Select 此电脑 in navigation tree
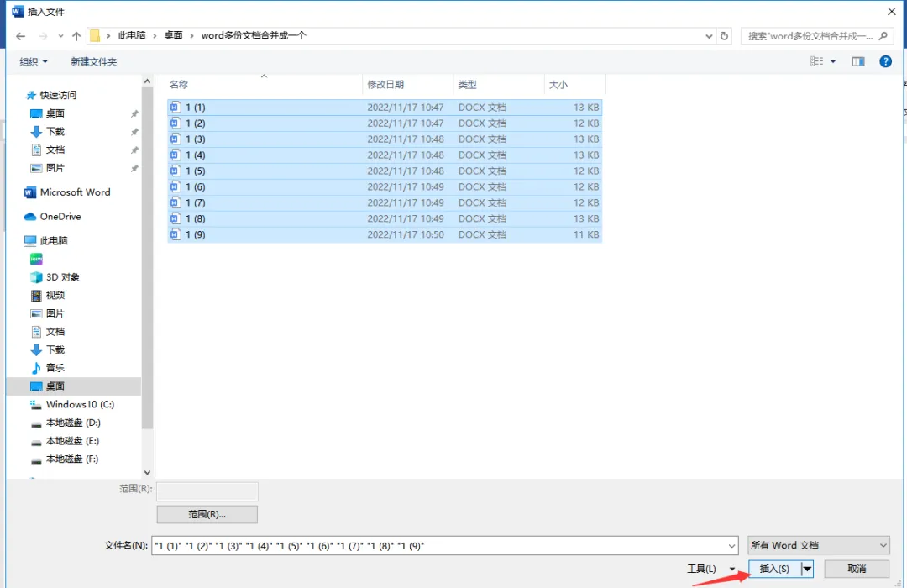 pos(53,241)
